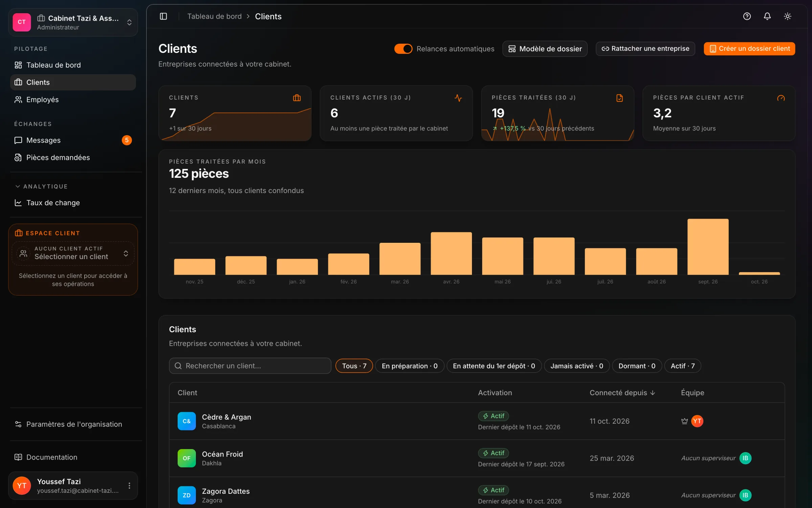Open Messages in sidebar

pyautogui.click(x=73, y=140)
